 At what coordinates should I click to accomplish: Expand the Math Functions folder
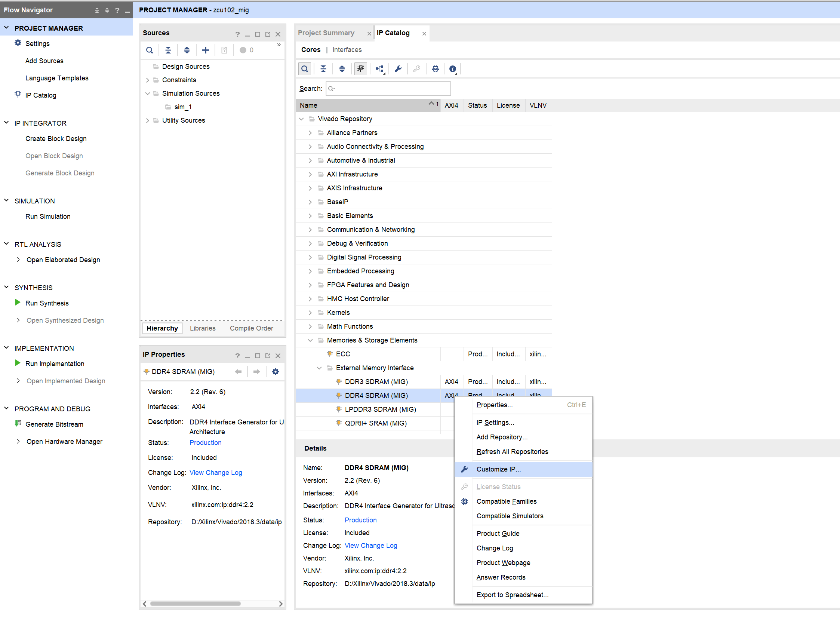point(310,326)
